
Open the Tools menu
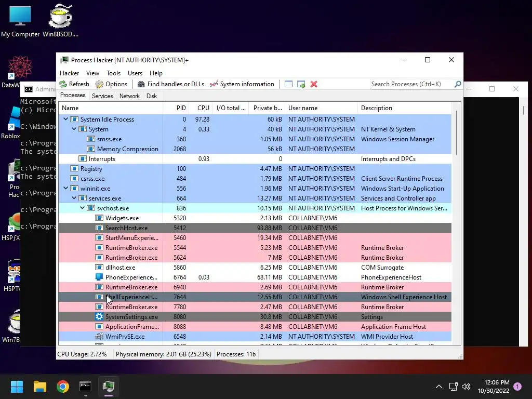[113, 73]
